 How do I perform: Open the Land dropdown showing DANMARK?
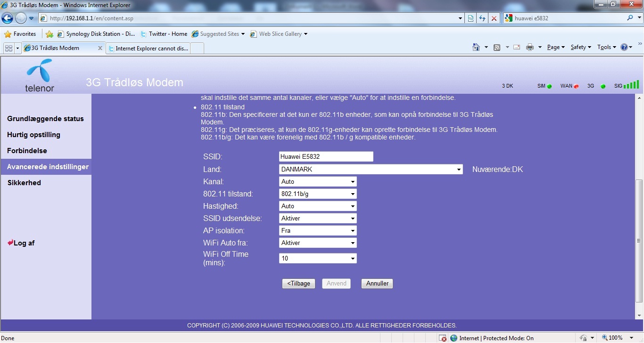(x=371, y=169)
